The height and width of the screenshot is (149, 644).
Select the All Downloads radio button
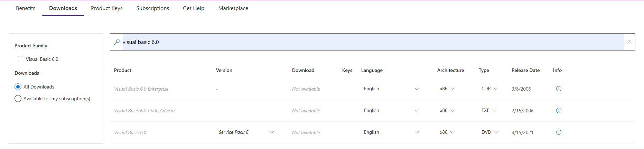click(18, 87)
